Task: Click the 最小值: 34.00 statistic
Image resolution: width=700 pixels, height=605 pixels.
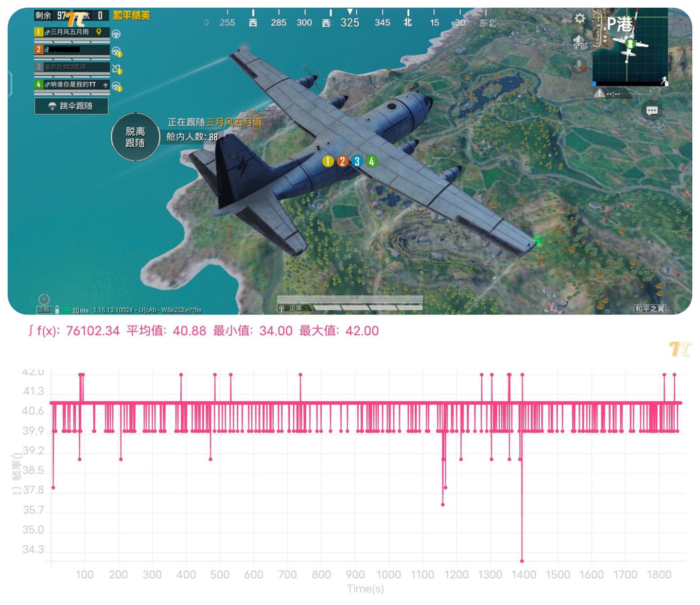Action: (x=253, y=331)
